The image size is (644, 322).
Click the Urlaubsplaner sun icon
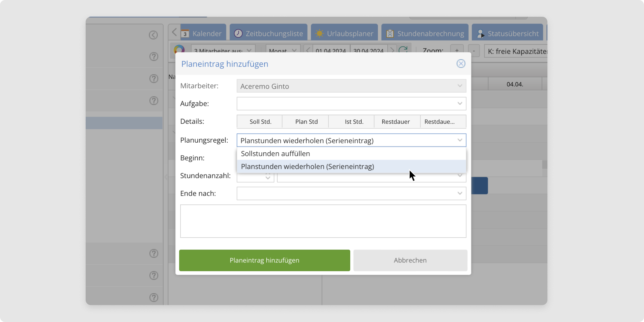[319, 33]
